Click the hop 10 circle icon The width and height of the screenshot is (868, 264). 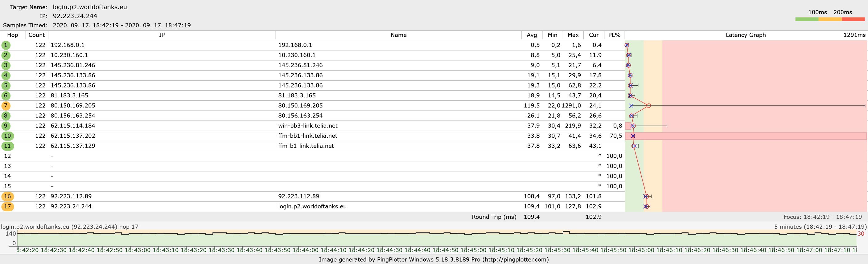coord(7,136)
